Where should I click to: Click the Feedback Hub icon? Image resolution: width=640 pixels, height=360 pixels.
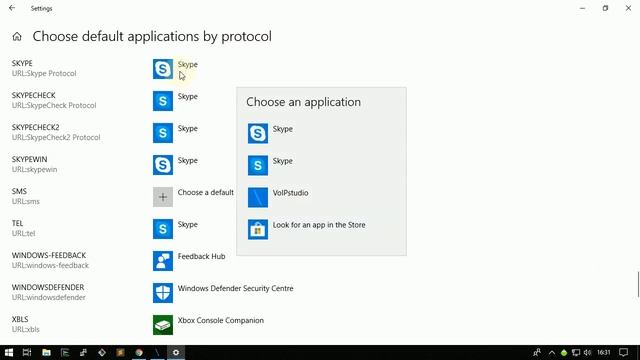pos(163,261)
